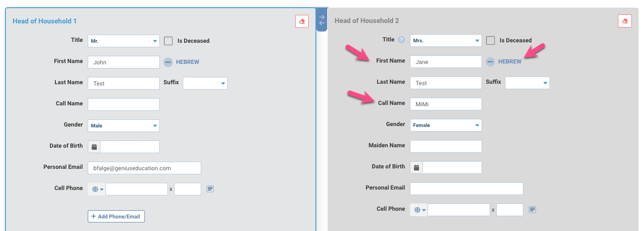Expand Suffix dropdown in Household 1
The height and width of the screenshot is (231, 644).
[x=205, y=83]
